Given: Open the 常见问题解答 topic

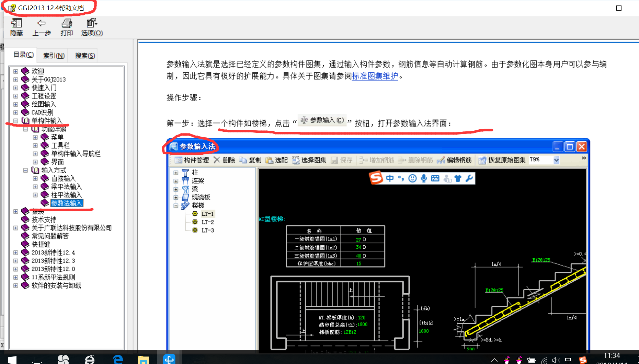Looking at the screenshot, I should (50, 236).
